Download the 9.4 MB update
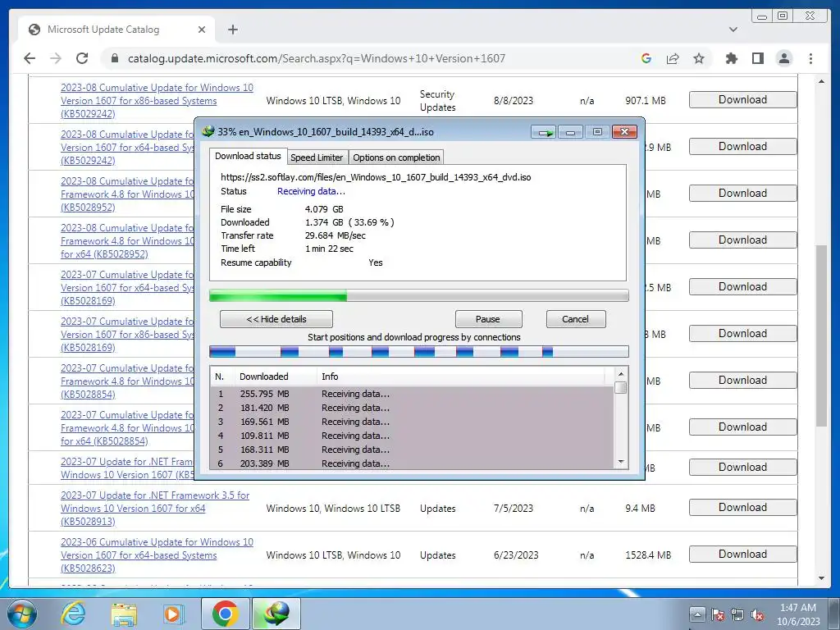 [x=742, y=507]
